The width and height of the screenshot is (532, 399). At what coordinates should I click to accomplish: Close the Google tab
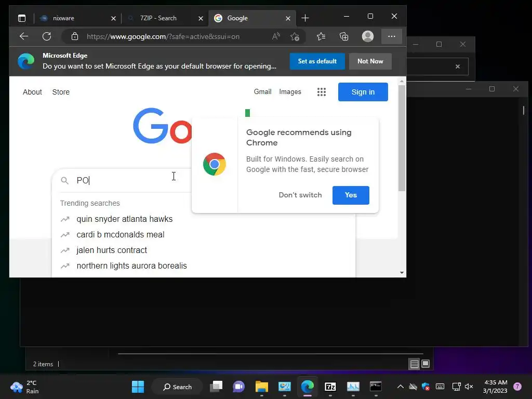tap(288, 18)
